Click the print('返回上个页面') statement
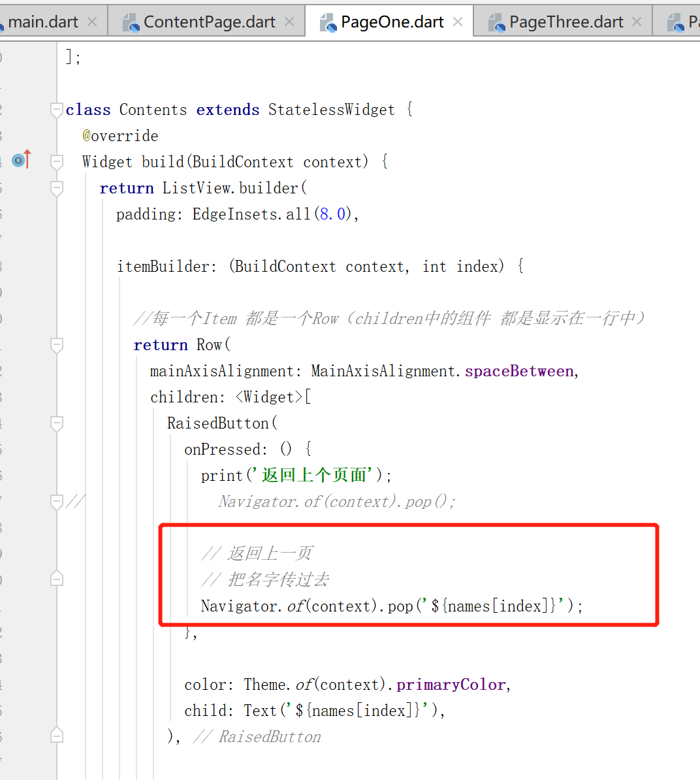The height and width of the screenshot is (780, 700). click(296, 476)
